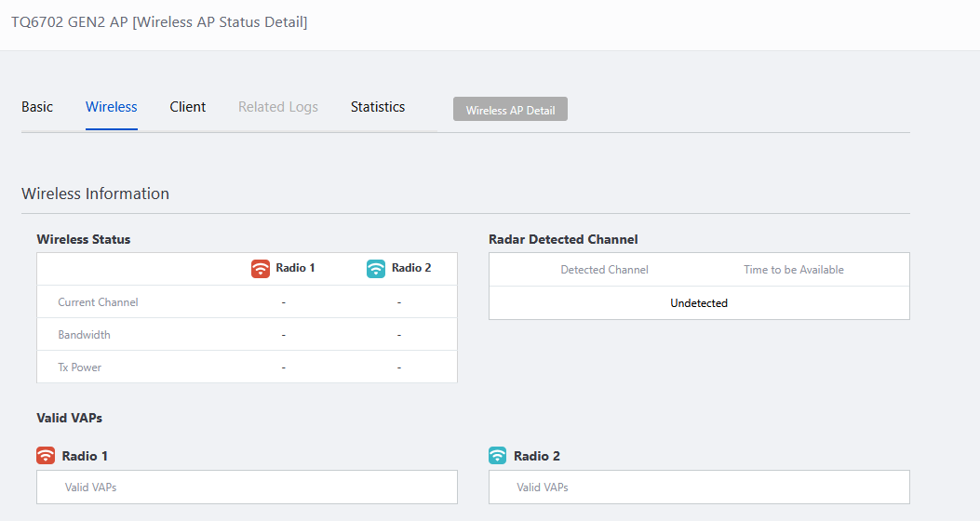Screen dimensions: 980x521
Task: Click the Tx Power row label
Action: (80, 367)
